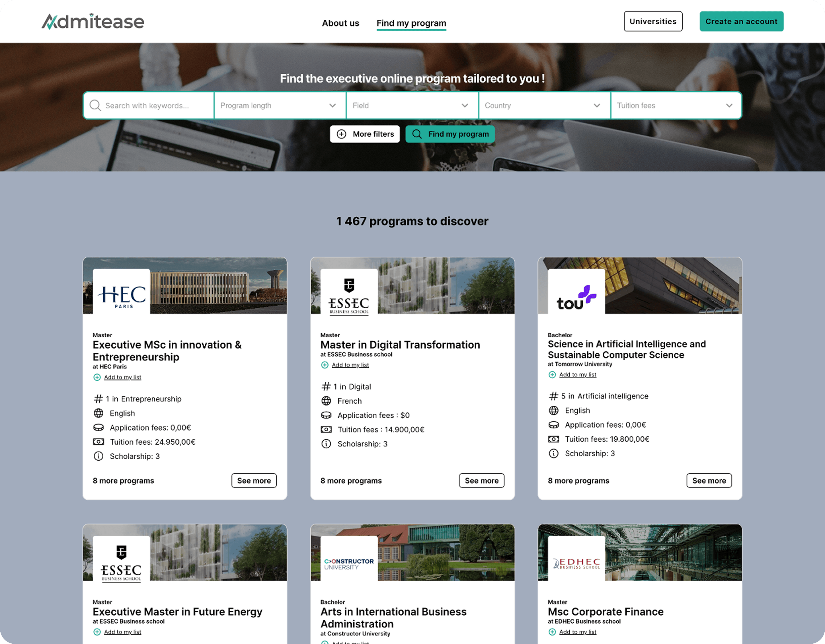Click the plus-circle icon on More filters

(342, 134)
